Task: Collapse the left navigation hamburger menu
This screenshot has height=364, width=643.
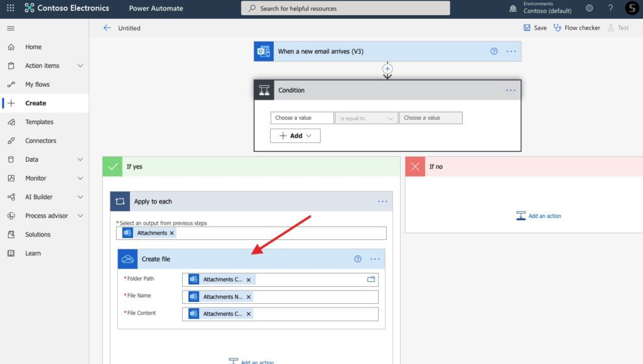Action: [11, 28]
